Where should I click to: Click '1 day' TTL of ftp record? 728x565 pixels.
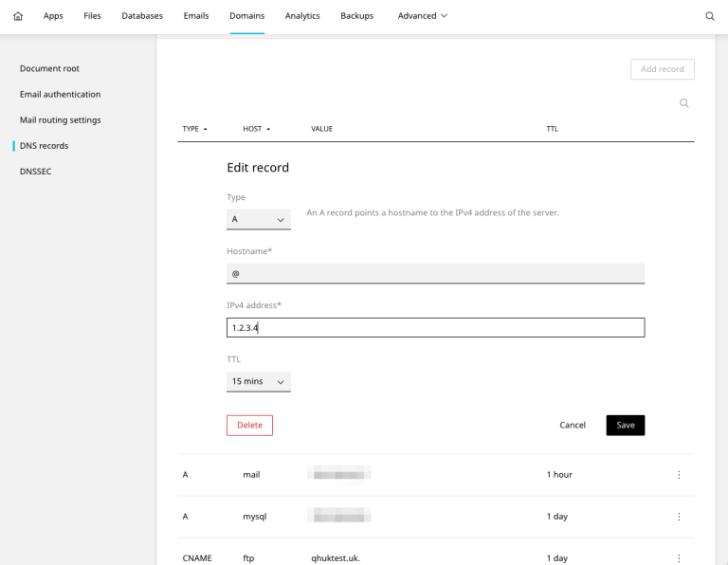[x=557, y=558]
